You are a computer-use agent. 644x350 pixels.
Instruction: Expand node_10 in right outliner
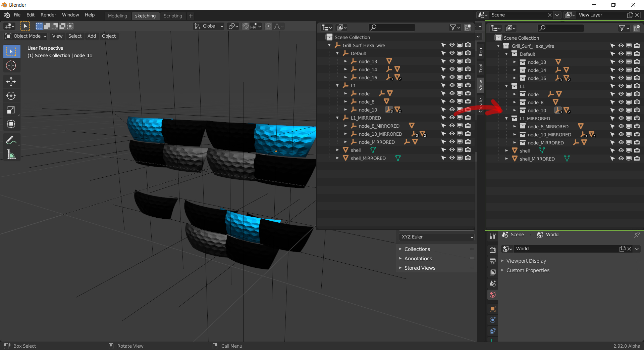coord(515,111)
